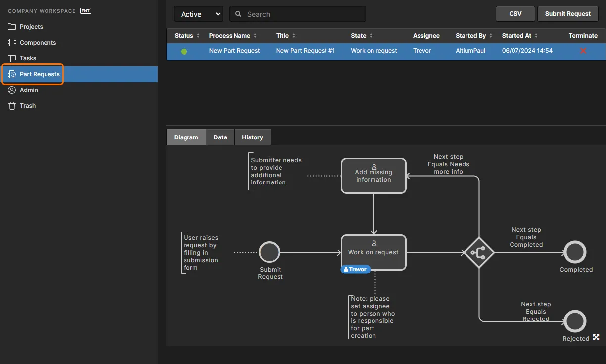The image size is (606, 364).
Task: Click the Components chip icon
Action: click(x=12, y=43)
